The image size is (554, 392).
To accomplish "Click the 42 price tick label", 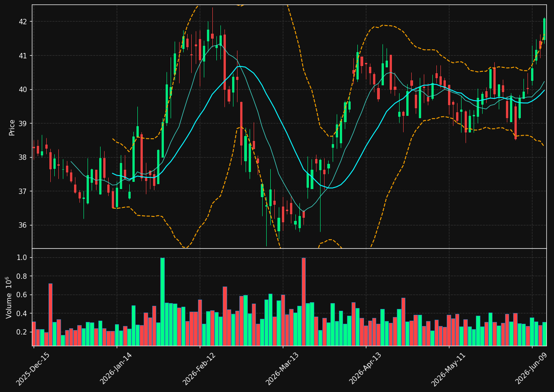I will [x=23, y=22].
